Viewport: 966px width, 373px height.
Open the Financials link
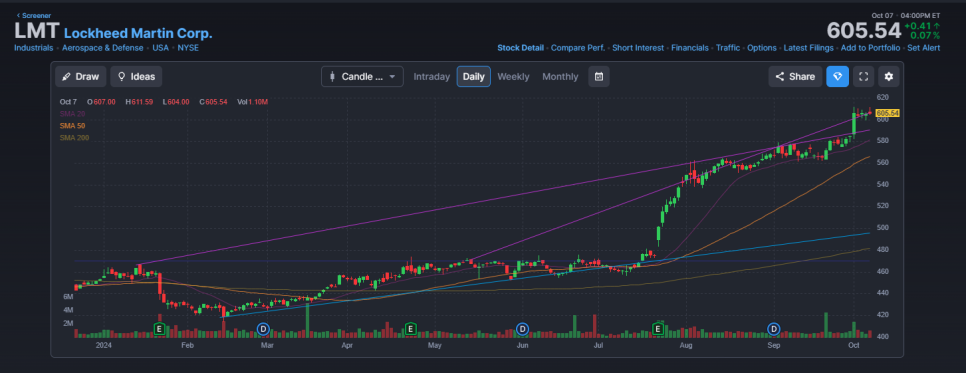690,47
